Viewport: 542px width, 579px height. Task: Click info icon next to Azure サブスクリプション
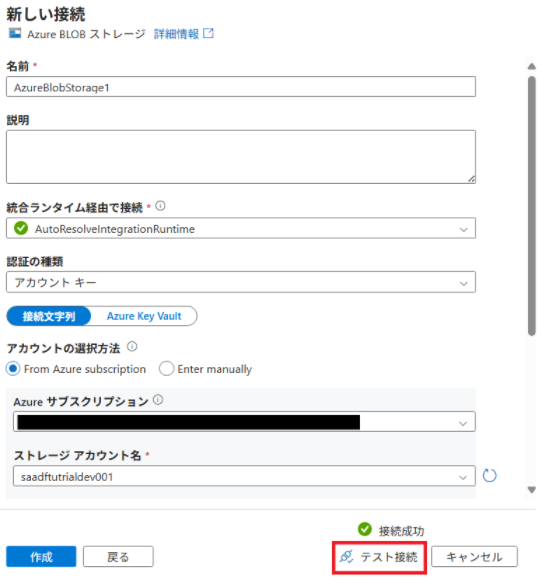tap(158, 400)
